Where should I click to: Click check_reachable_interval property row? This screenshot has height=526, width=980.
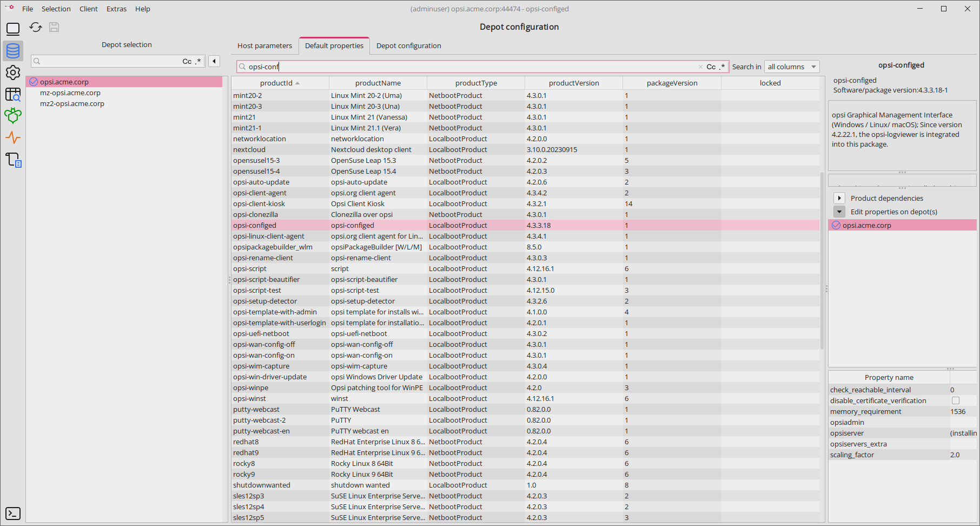pos(903,390)
